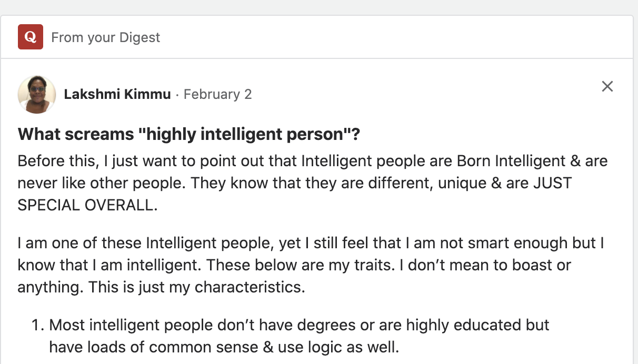Click the paragraph starting "I am one of these"

tap(311, 244)
